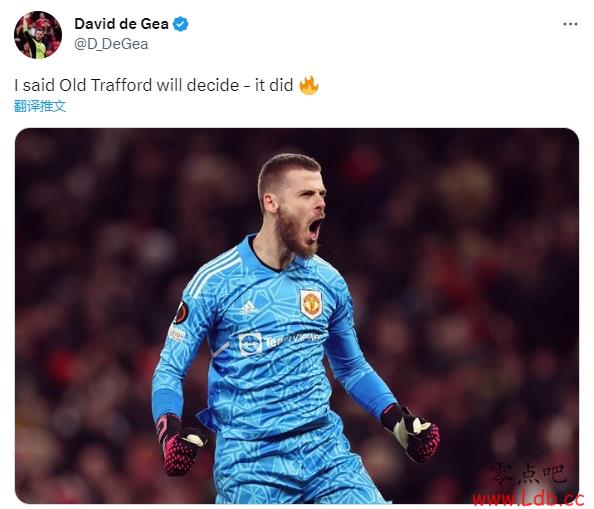Click the David de Gea display name
This screenshot has height=509, width=594.
tap(121, 24)
